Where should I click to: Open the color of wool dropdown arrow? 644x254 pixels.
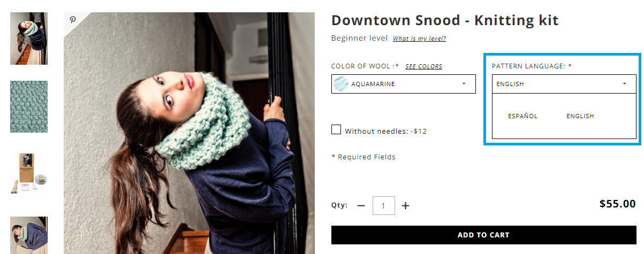coord(464,84)
